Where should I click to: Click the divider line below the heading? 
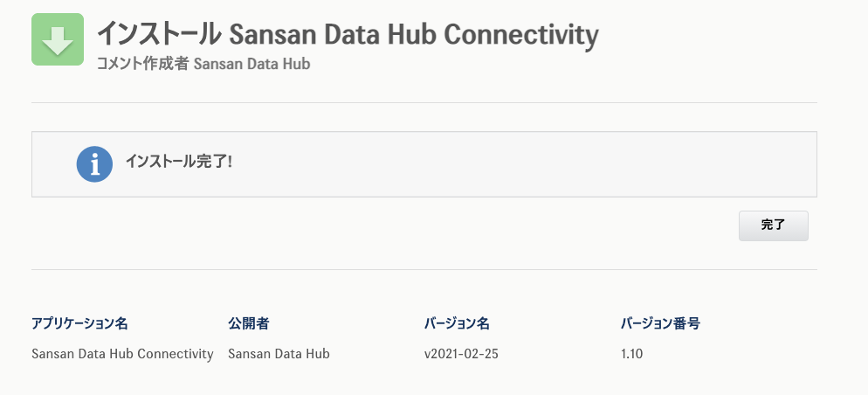pyautogui.click(x=424, y=102)
